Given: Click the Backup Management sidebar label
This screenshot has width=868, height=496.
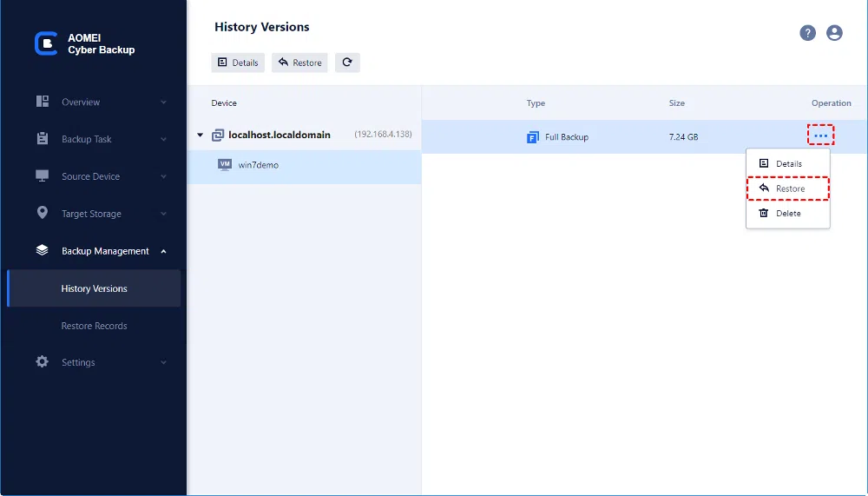Looking at the screenshot, I should (x=105, y=251).
